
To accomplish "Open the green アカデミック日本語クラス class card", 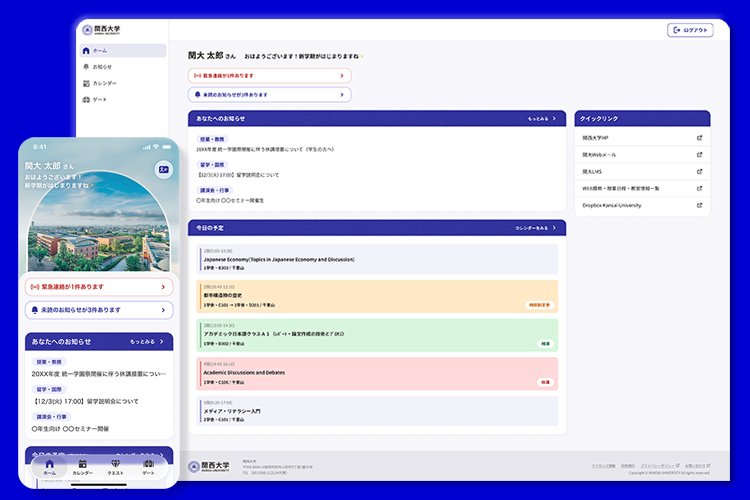I will [377, 335].
